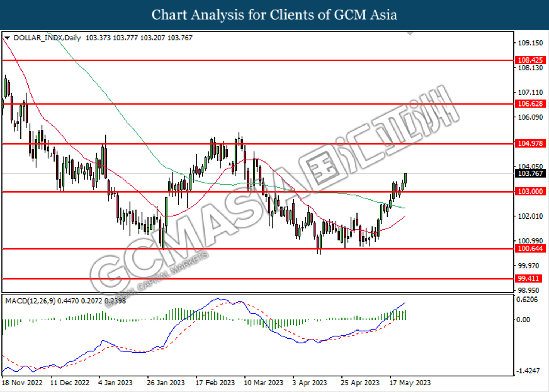Click the 106.628 red price label
This screenshot has height=392, width=549.
pyautogui.click(x=530, y=104)
